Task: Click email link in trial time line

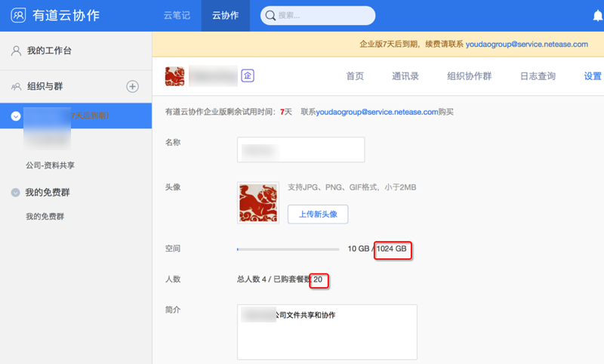Action: tap(377, 112)
